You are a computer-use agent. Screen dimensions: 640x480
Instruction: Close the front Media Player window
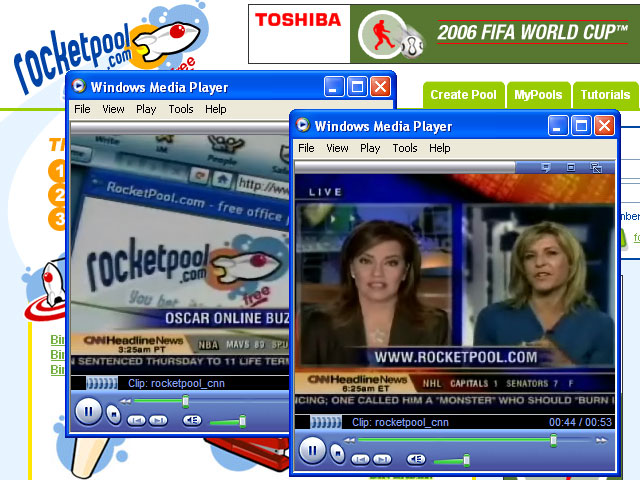click(604, 125)
